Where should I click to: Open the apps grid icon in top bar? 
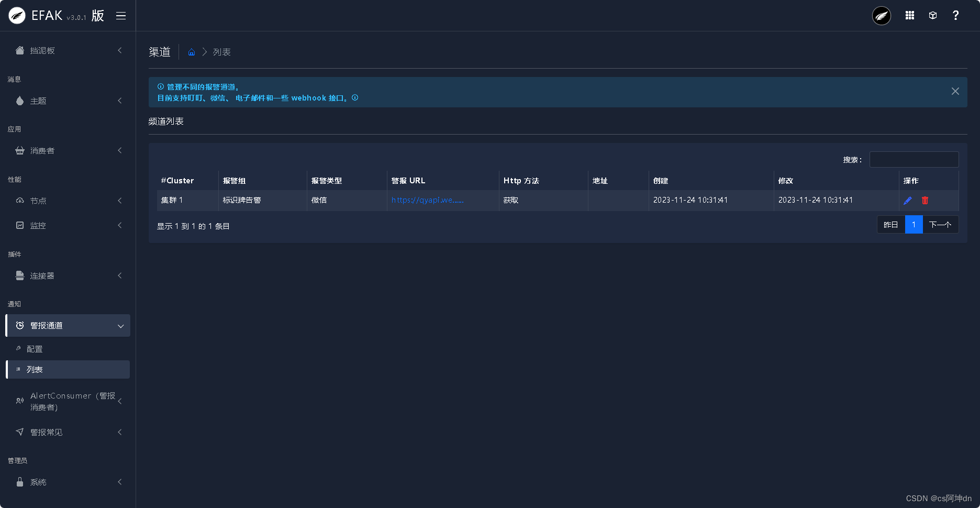point(910,15)
